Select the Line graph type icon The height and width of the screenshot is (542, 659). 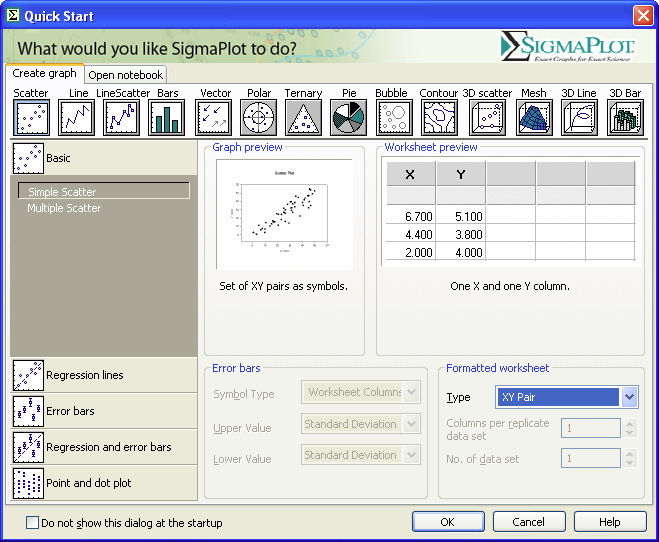[x=76, y=118]
